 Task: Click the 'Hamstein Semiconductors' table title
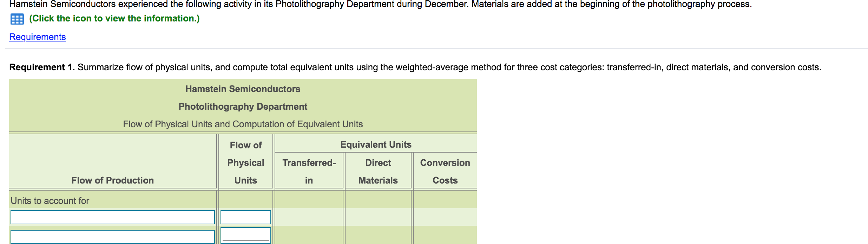(243, 89)
